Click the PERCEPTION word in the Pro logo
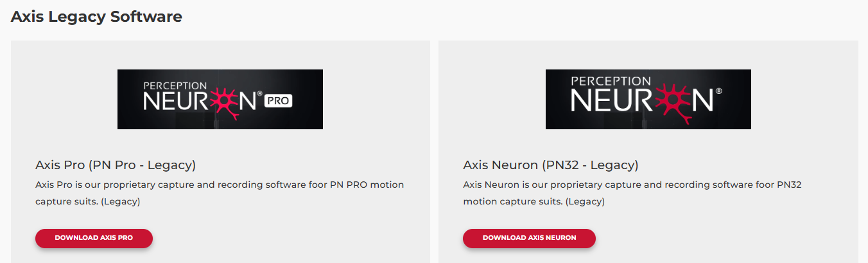The height and width of the screenshot is (263, 868). click(x=175, y=85)
